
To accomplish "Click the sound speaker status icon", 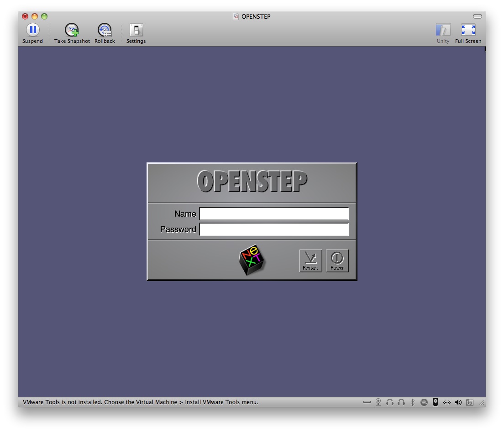I will point(458,402).
